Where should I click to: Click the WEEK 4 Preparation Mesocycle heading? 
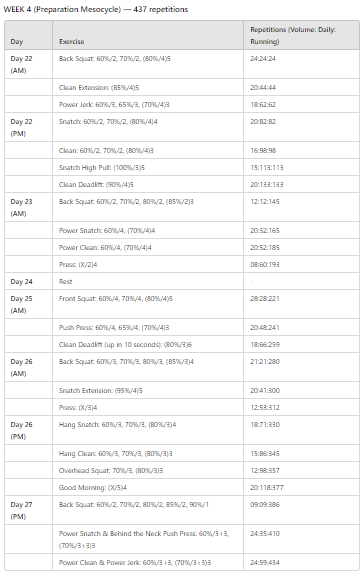pyautogui.click(x=95, y=10)
